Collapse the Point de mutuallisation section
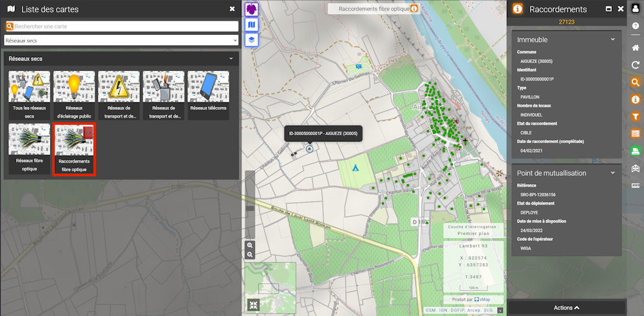 [x=612, y=173]
